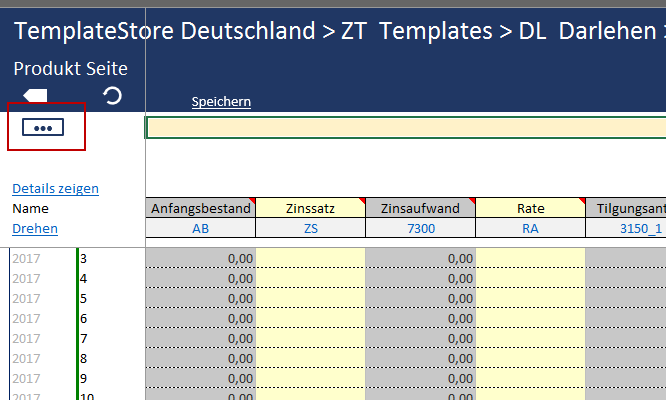Select the Rate column header
The width and height of the screenshot is (666, 400).
pyautogui.click(x=530, y=208)
